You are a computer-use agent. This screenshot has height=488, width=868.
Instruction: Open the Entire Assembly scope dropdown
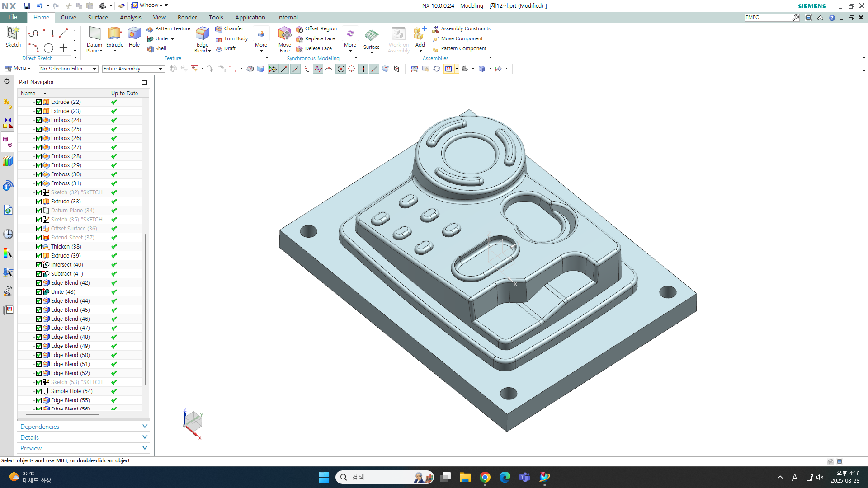click(x=133, y=69)
